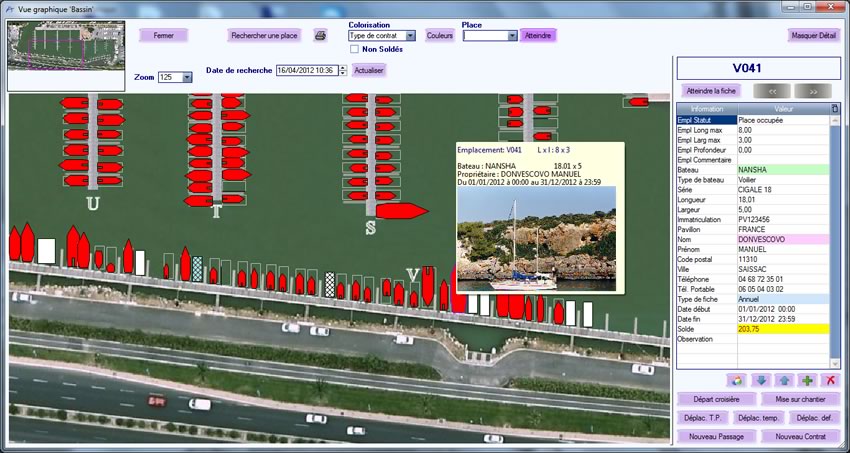Click the pontoon U letter marker
This screenshot has height=453, width=850.
click(93, 204)
